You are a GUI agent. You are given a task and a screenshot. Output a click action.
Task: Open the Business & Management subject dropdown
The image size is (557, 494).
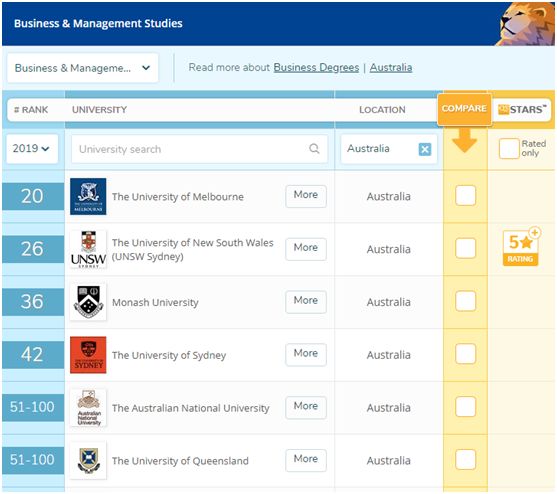click(82, 68)
